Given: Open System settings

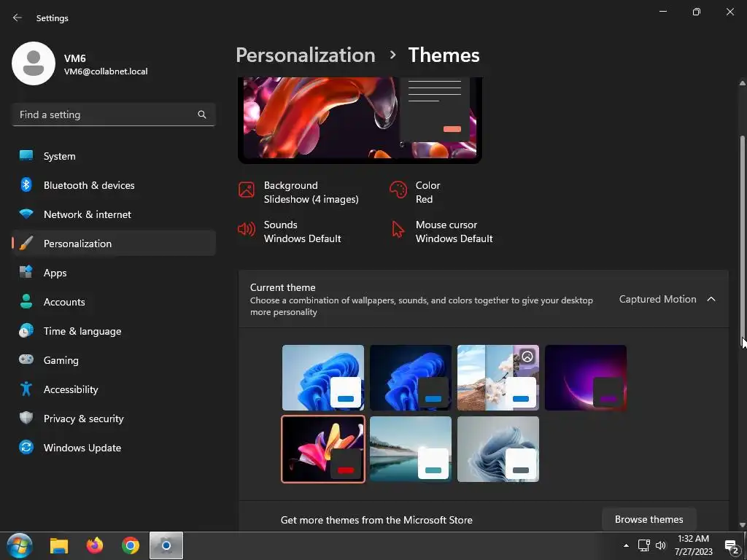Looking at the screenshot, I should click(113, 156).
